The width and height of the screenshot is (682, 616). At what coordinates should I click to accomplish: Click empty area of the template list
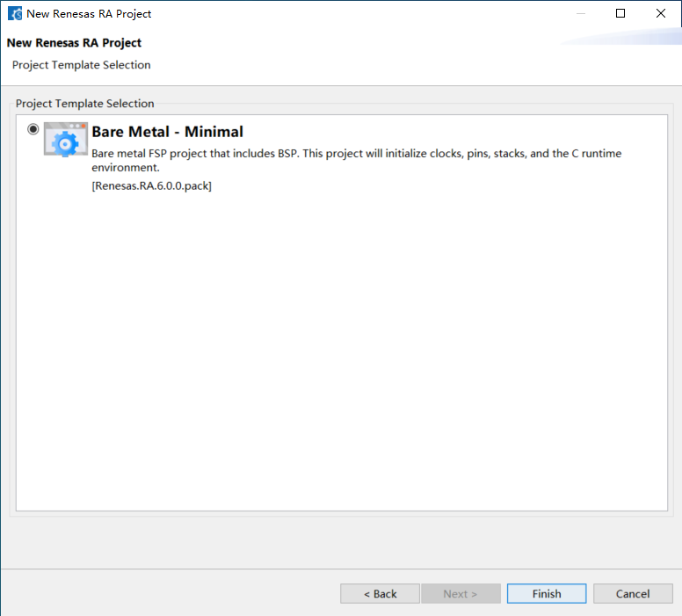pyautogui.click(x=341, y=348)
